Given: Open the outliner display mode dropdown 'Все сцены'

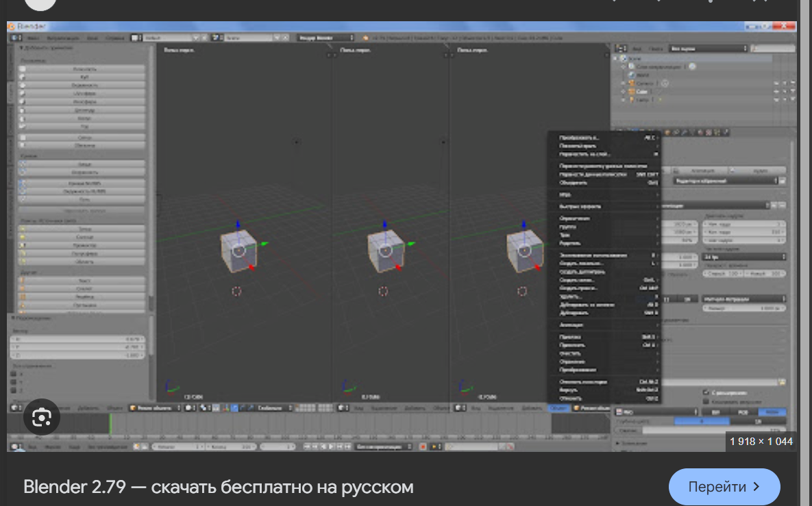Looking at the screenshot, I should click(x=709, y=49).
